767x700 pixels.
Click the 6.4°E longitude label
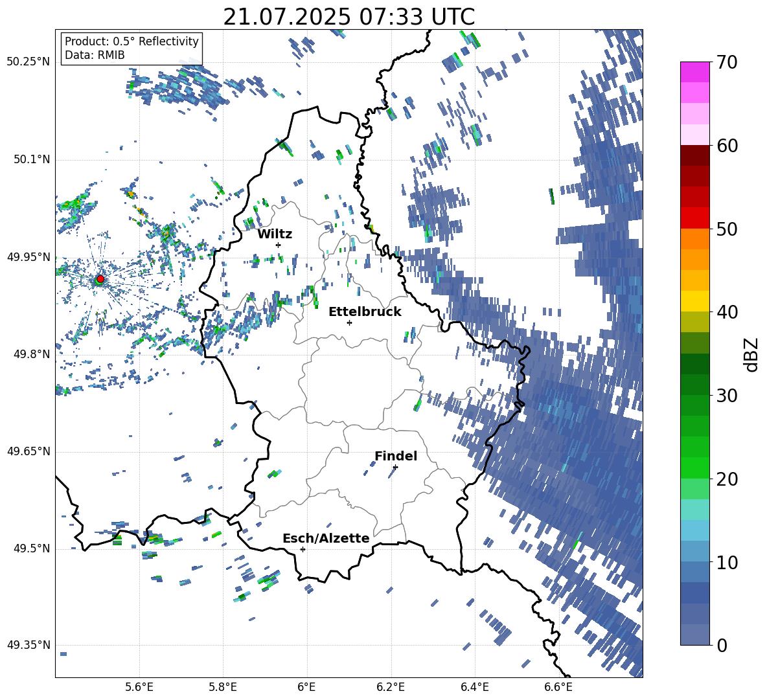pyautogui.click(x=474, y=688)
